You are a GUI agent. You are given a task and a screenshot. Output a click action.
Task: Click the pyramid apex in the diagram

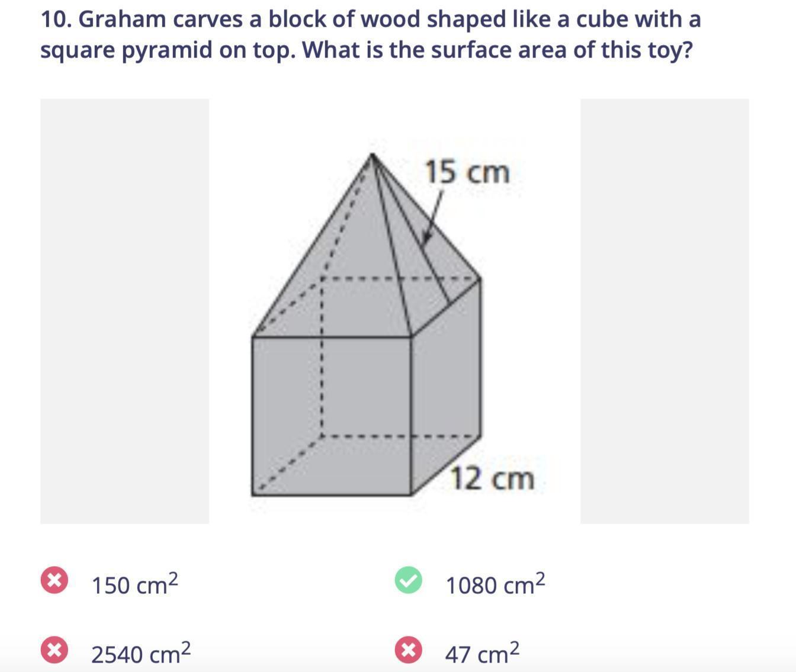[x=372, y=155]
